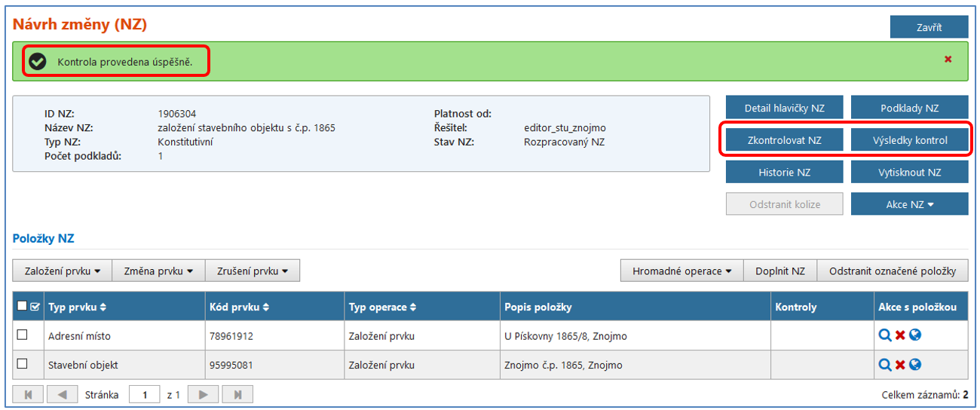Expand the Akce NZ dropdown menu

coord(909,204)
